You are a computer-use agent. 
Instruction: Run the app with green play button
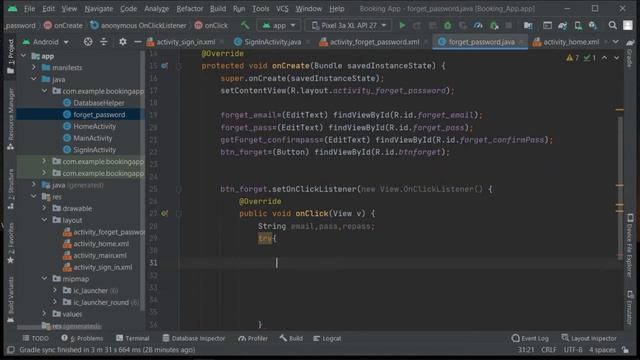(402, 25)
